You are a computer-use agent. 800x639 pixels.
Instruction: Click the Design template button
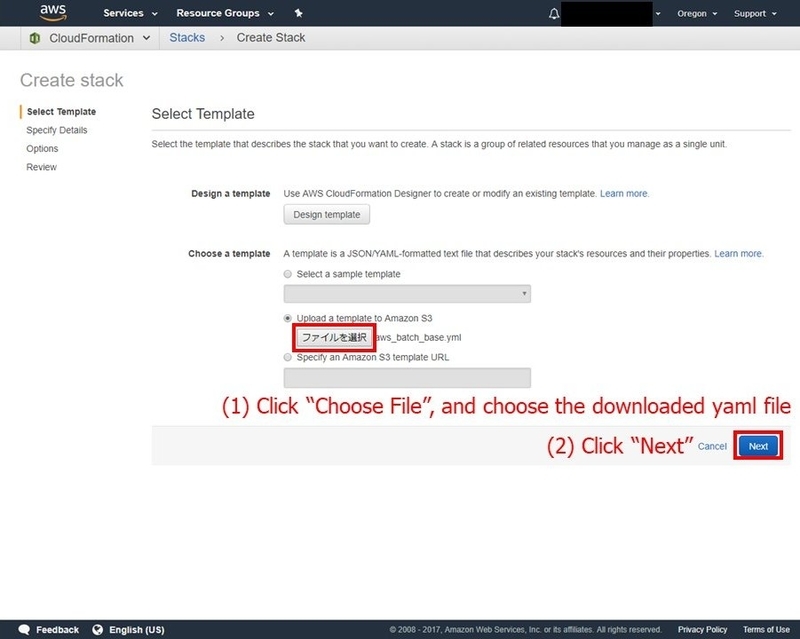pos(327,214)
